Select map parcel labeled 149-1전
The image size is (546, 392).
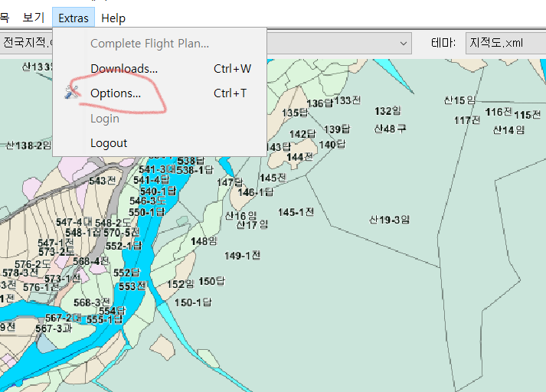click(x=243, y=256)
